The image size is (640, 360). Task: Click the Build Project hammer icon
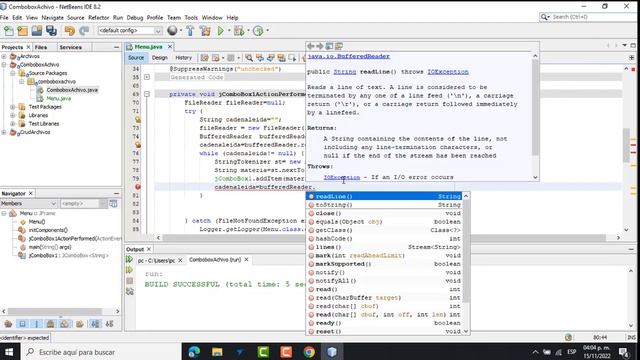(x=190, y=31)
